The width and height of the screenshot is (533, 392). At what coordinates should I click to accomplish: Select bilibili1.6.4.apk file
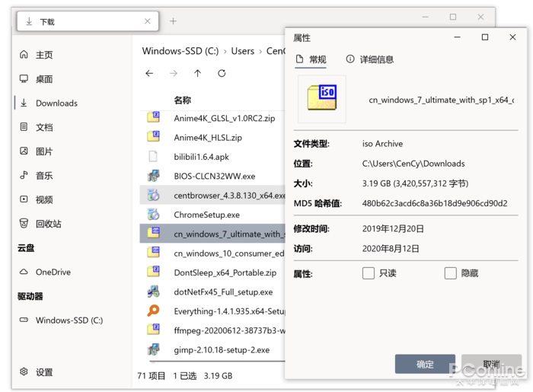pyautogui.click(x=212, y=157)
